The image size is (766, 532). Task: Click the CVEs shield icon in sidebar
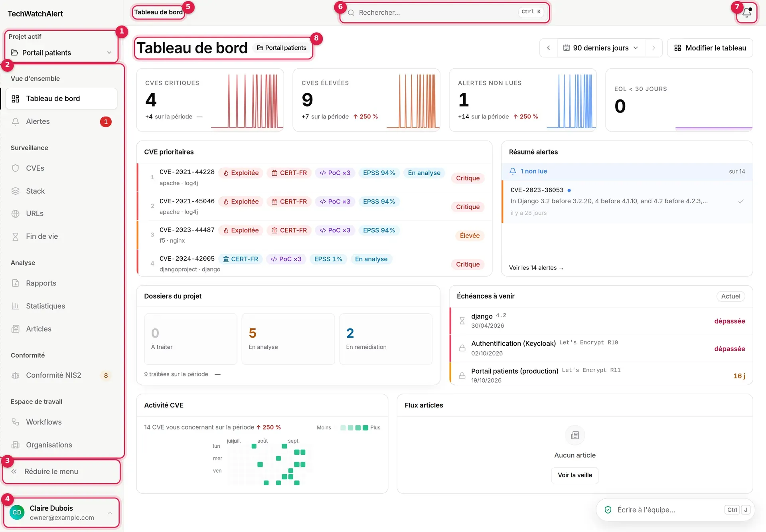pyautogui.click(x=16, y=168)
